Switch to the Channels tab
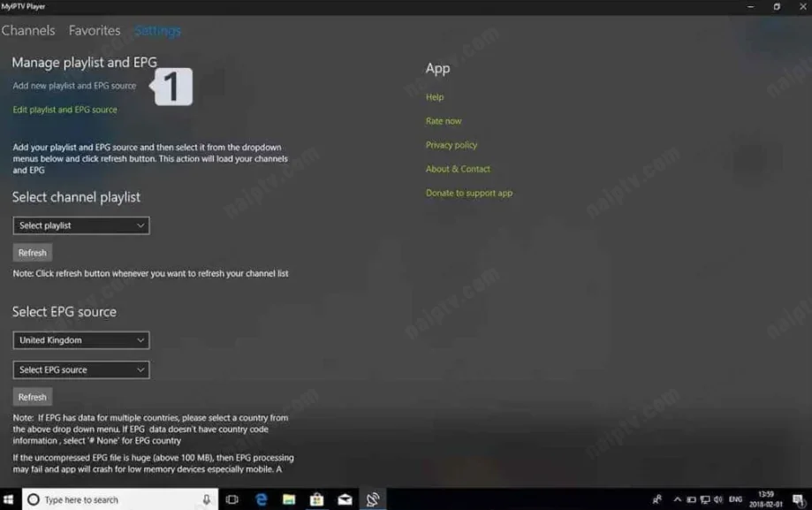 point(28,31)
